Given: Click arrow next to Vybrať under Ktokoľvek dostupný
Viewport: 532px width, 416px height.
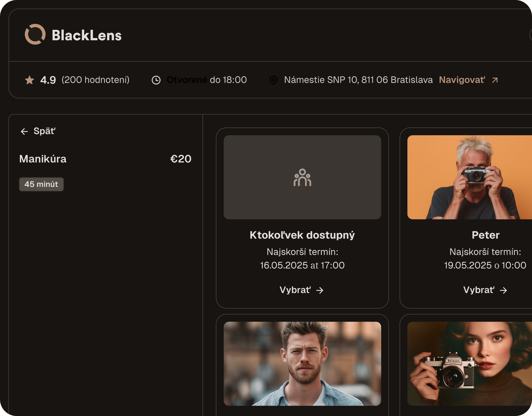Looking at the screenshot, I should point(320,290).
